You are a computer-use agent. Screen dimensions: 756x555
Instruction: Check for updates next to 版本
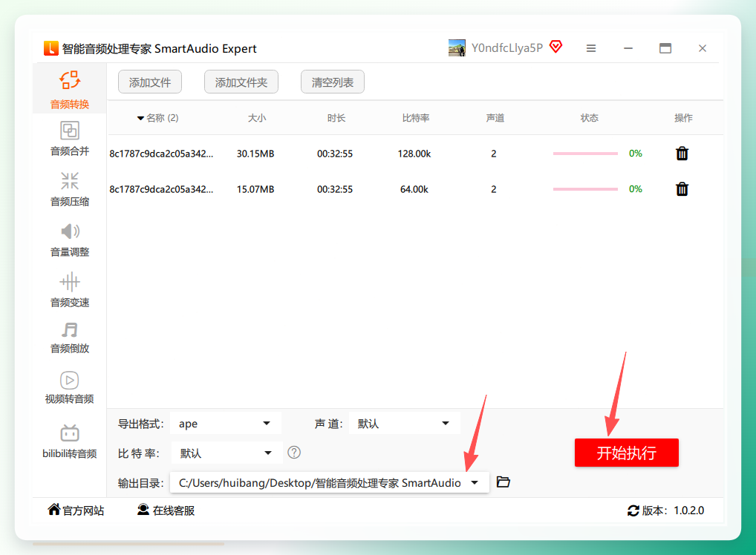pos(633,510)
